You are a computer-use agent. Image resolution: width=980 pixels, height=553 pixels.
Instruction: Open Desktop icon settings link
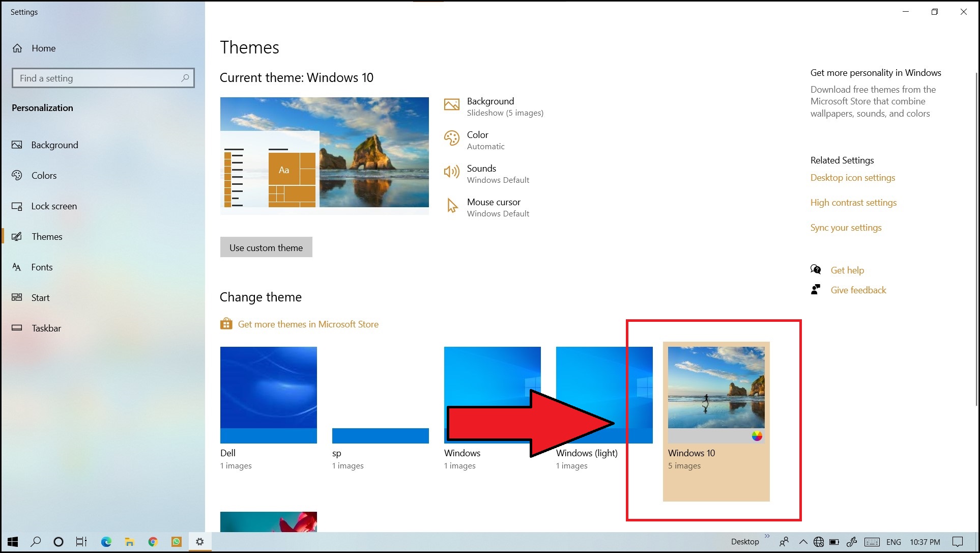tap(852, 178)
